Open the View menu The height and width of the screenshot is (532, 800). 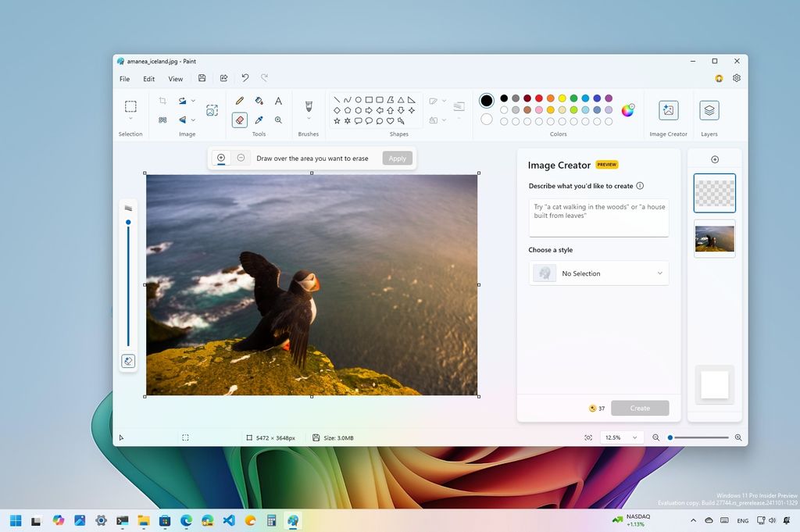click(175, 78)
